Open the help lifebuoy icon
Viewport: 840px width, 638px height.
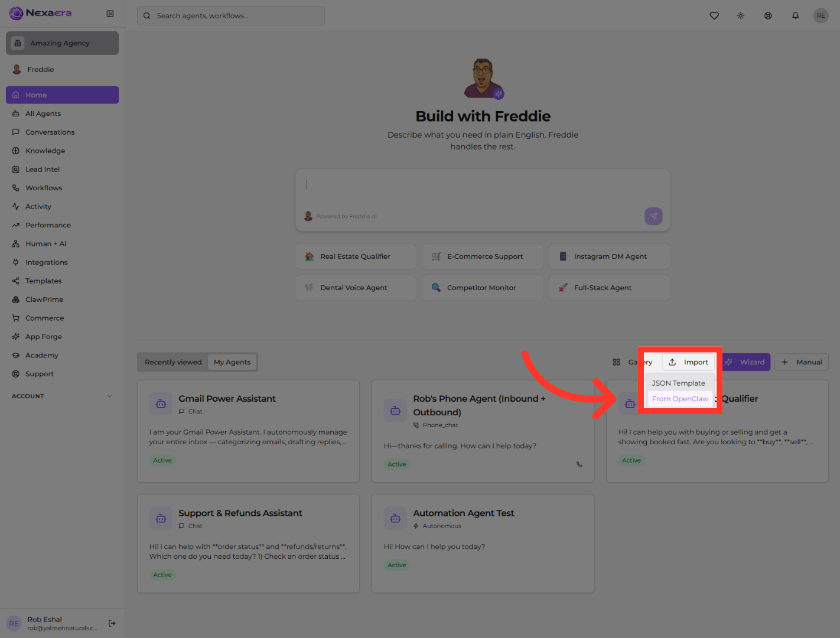pos(768,16)
